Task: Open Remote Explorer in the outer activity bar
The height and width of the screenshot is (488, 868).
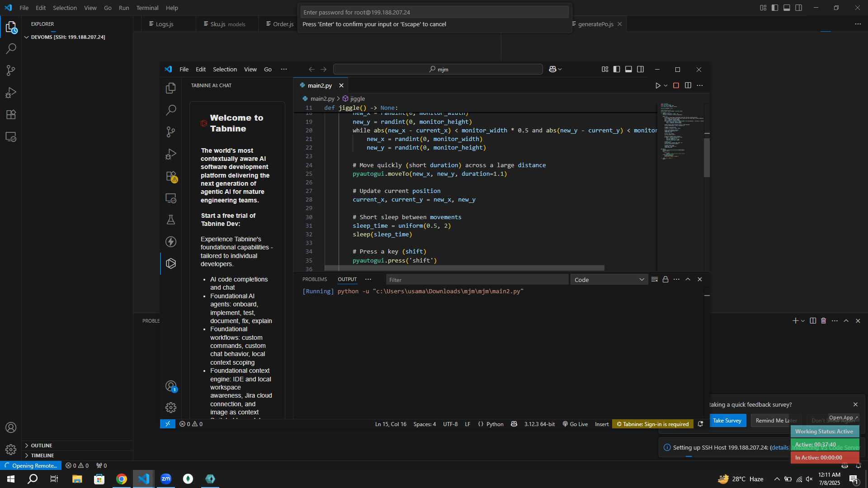Action: 11,137
